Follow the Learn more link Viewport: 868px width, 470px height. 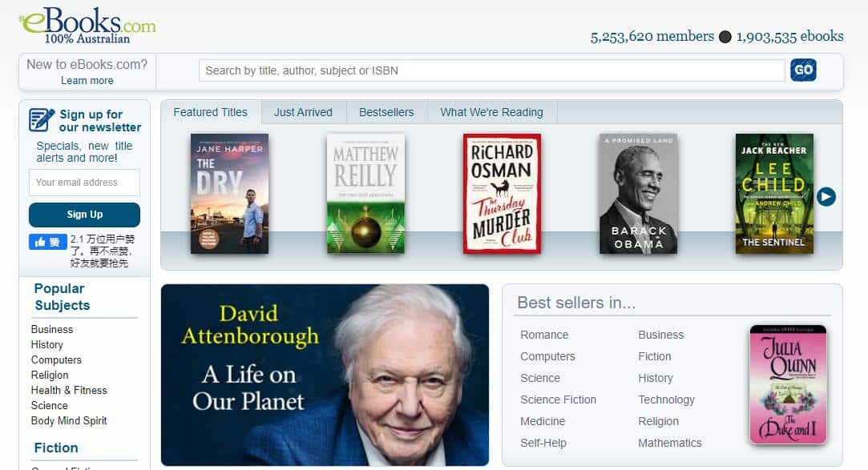click(87, 81)
